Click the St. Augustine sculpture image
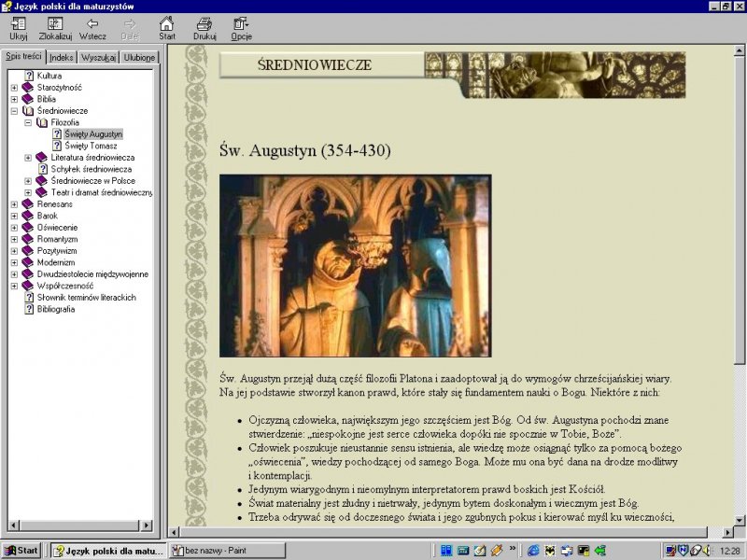The height and width of the screenshot is (560, 747). 355,266
